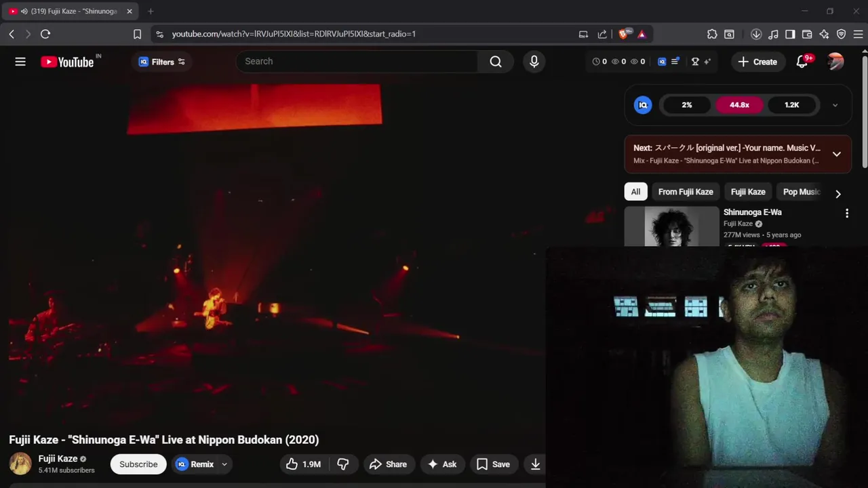This screenshot has width=868, height=488.
Task: Open Brave Rewards triangle icon
Action: point(642,34)
